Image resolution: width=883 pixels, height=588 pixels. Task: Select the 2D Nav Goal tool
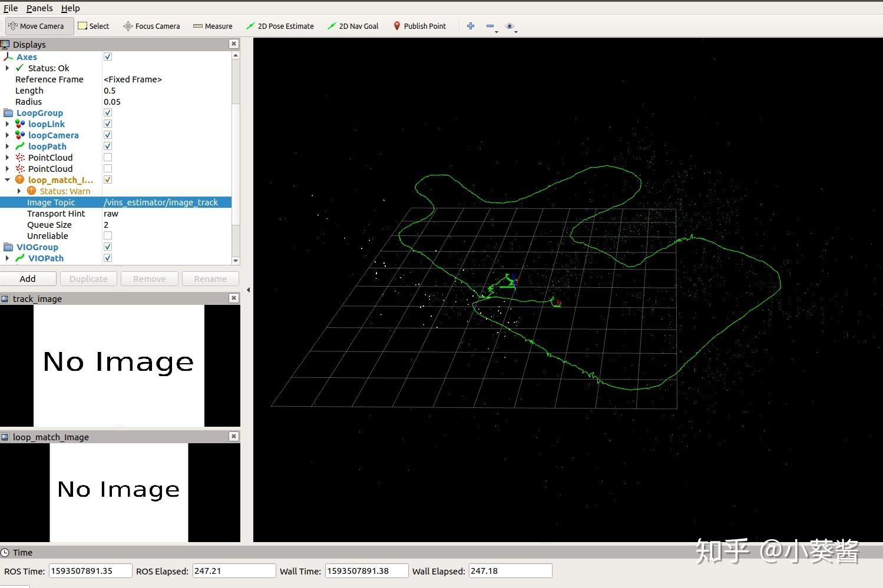pos(353,26)
